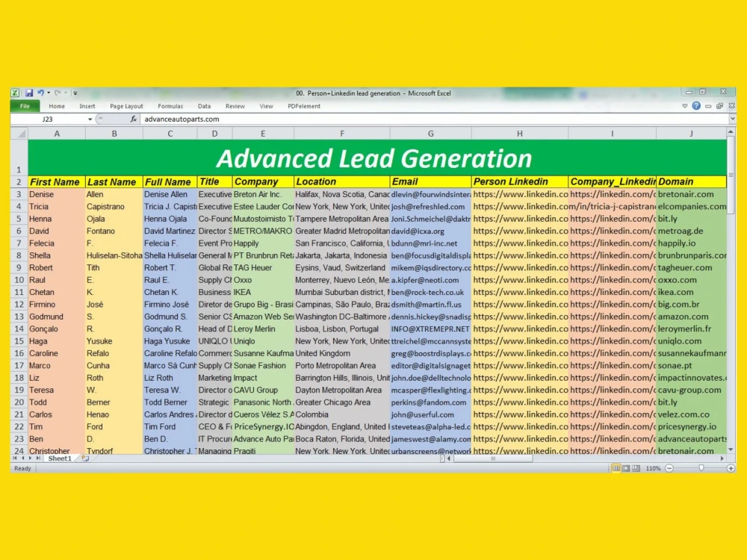
Task: Switch to the Insert ribbon tab
Action: (x=87, y=106)
